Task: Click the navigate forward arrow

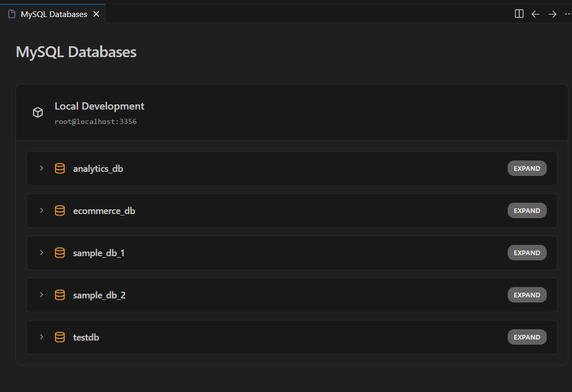Action: click(552, 14)
